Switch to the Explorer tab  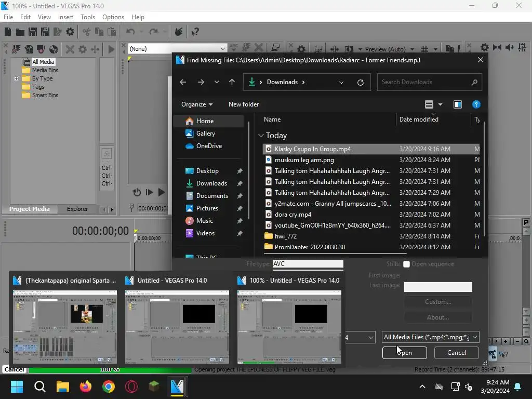[77, 209]
